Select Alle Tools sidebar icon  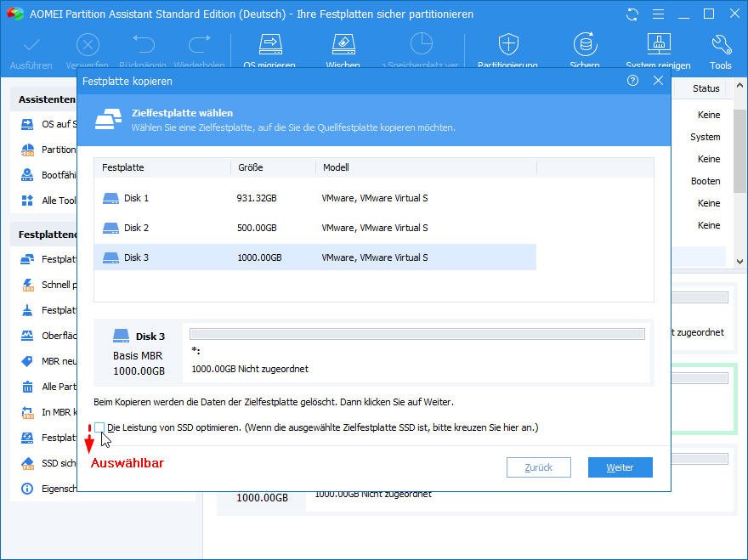27,201
